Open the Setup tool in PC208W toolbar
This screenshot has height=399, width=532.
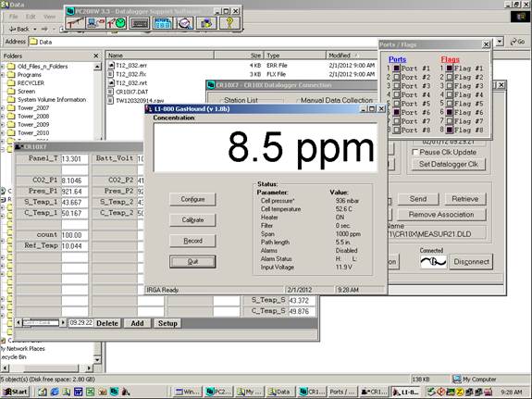(x=75, y=23)
